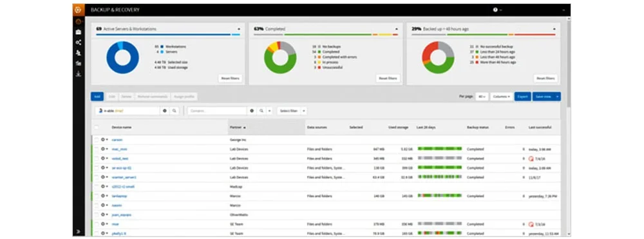This screenshot has width=644, height=239.
Task: Open the connected-nodes share icon in the sidebar
Action: [79, 43]
